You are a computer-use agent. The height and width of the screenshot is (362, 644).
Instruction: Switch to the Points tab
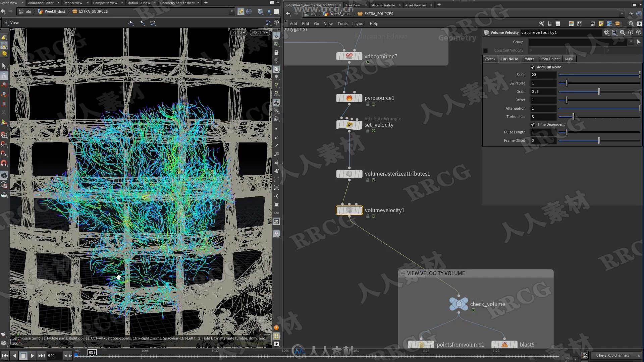(529, 58)
